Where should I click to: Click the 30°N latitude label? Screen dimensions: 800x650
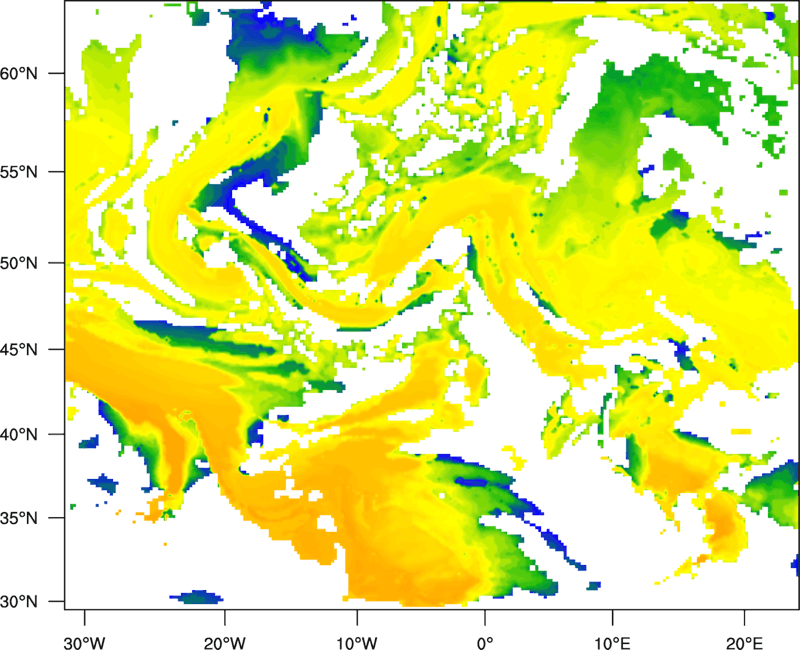point(19,602)
